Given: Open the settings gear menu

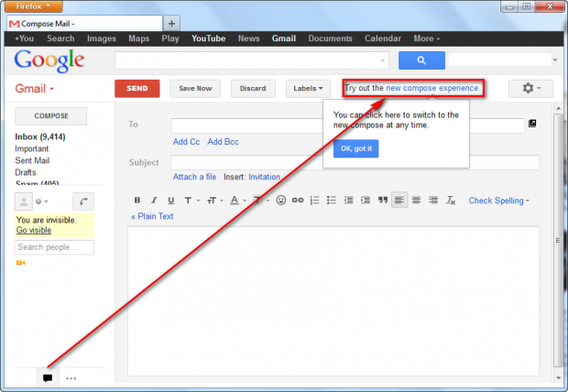Looking at the screenshot, I should point(530,89).
